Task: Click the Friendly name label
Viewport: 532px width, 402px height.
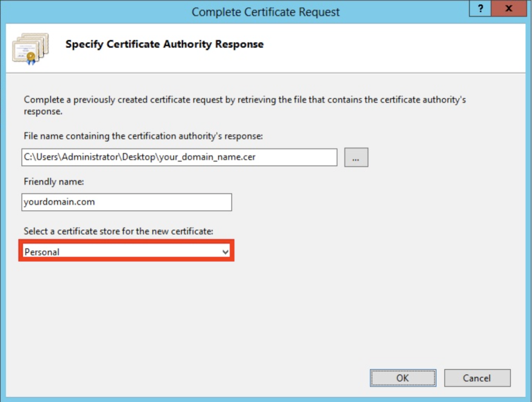Action: (x=54, y=182)
